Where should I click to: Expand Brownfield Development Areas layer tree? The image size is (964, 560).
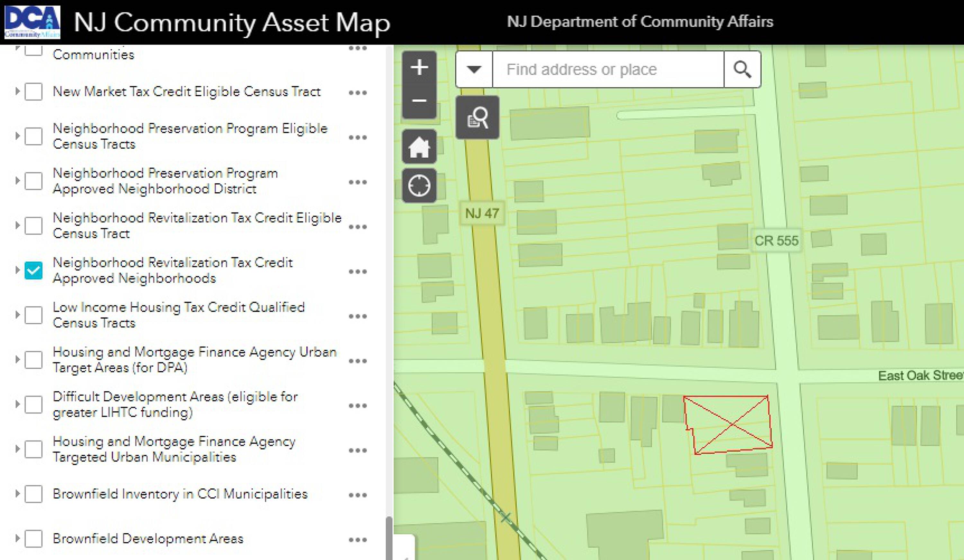point(17,538)
